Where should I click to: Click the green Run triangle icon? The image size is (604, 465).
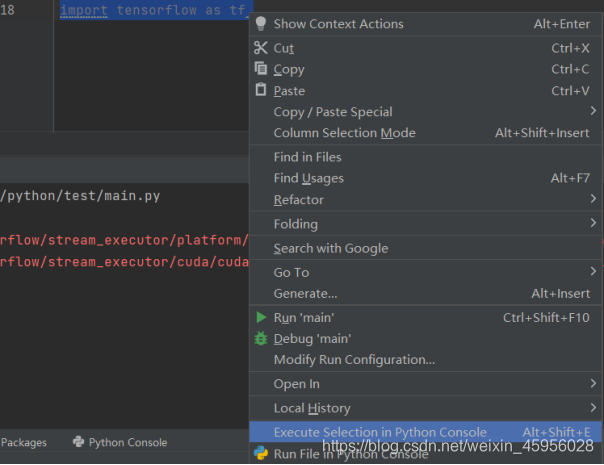pyautogui.click(x=261, y=317)
